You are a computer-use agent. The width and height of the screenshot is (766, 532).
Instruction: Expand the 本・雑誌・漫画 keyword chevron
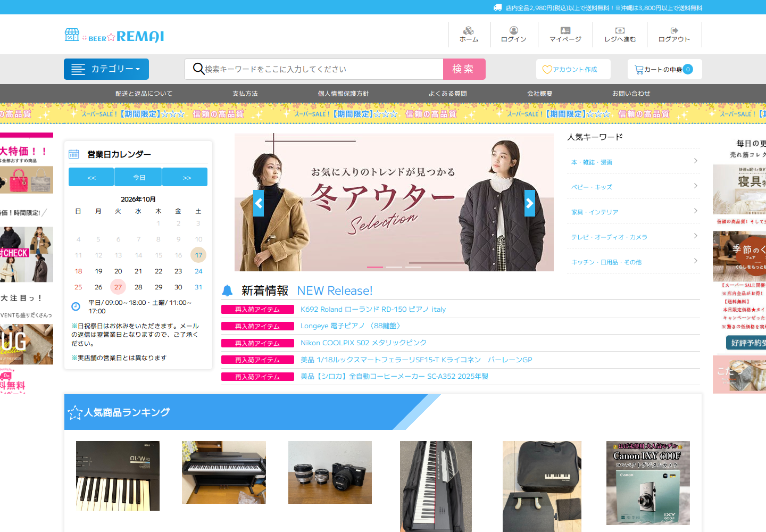pyautogui.click(x=695, y=161)
